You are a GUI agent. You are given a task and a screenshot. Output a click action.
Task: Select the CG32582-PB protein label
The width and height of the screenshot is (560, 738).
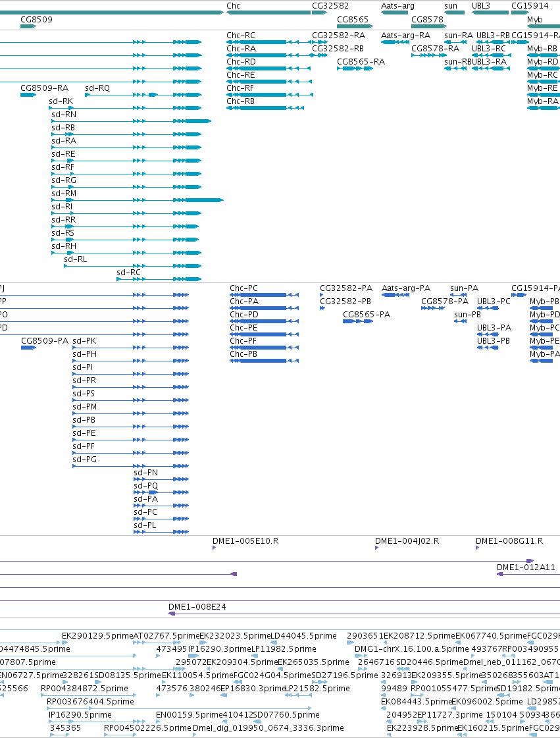point(345,302)
